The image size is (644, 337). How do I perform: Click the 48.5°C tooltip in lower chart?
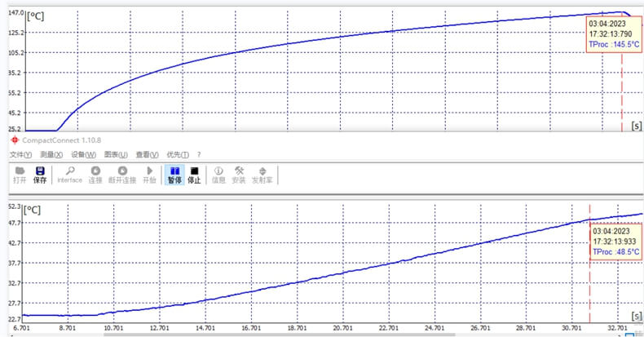[615, 242]
